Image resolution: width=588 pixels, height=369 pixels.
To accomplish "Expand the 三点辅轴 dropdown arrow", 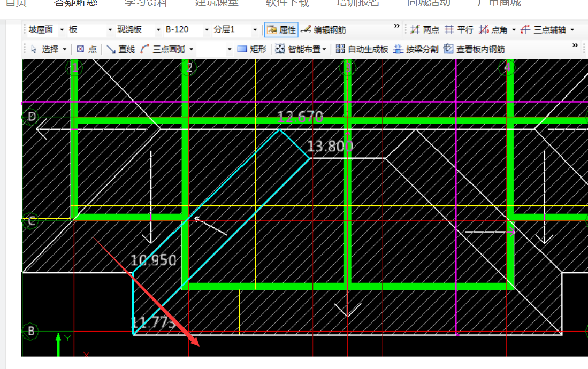I will (x=572, y=29).
